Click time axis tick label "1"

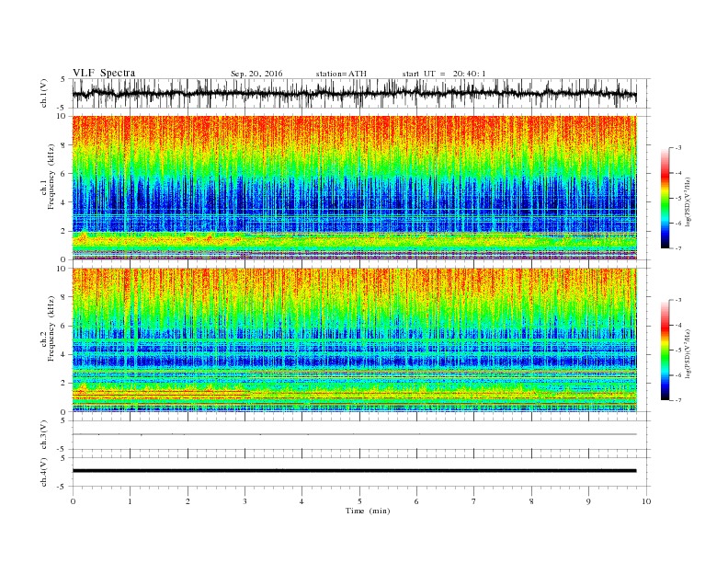[130, 501]
